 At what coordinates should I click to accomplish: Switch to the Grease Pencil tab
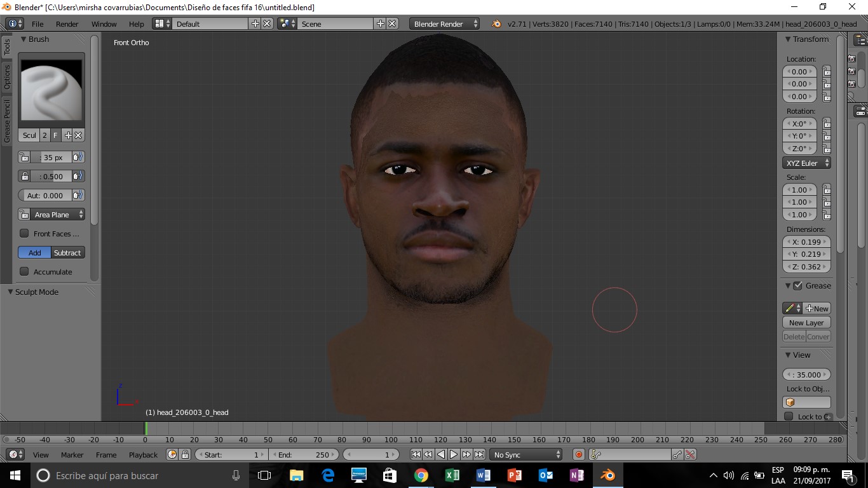click(7, 121)
